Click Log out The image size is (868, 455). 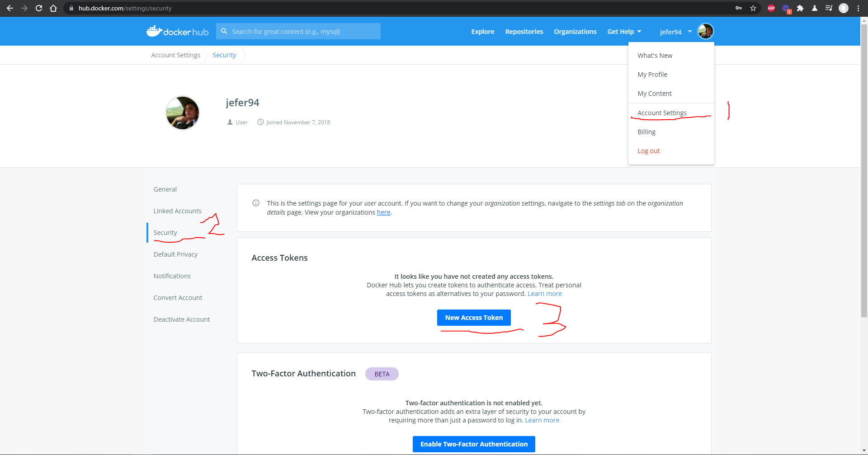pyautogui.click(x=649, y=151)
